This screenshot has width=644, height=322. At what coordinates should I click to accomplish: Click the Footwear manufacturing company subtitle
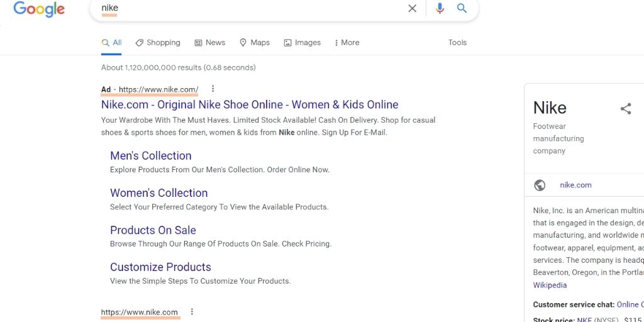coord(558,138)
